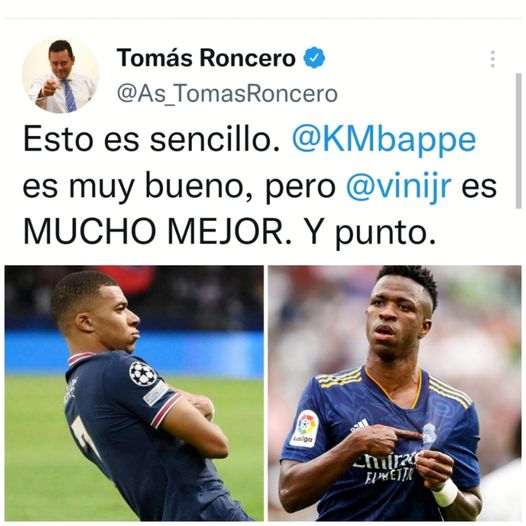Click the words MUCHO MEJOR in tweet
526x526 pixels.
[153, 231]
